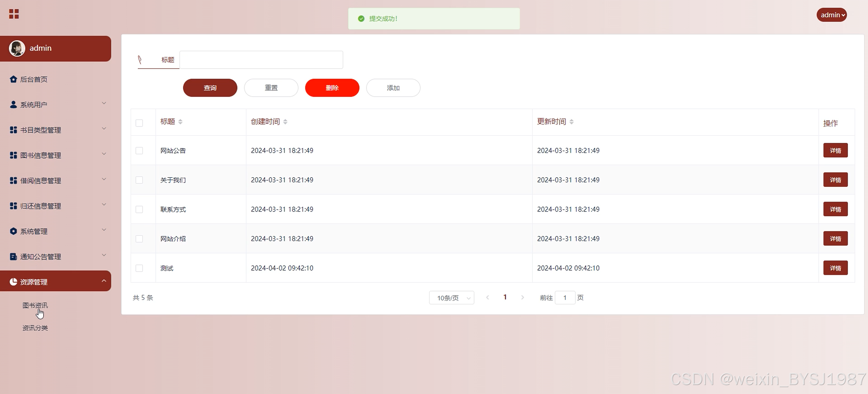Sort by 标题 column arrows
The width and height of the screenshot is (868, 394).
point(180,122)
